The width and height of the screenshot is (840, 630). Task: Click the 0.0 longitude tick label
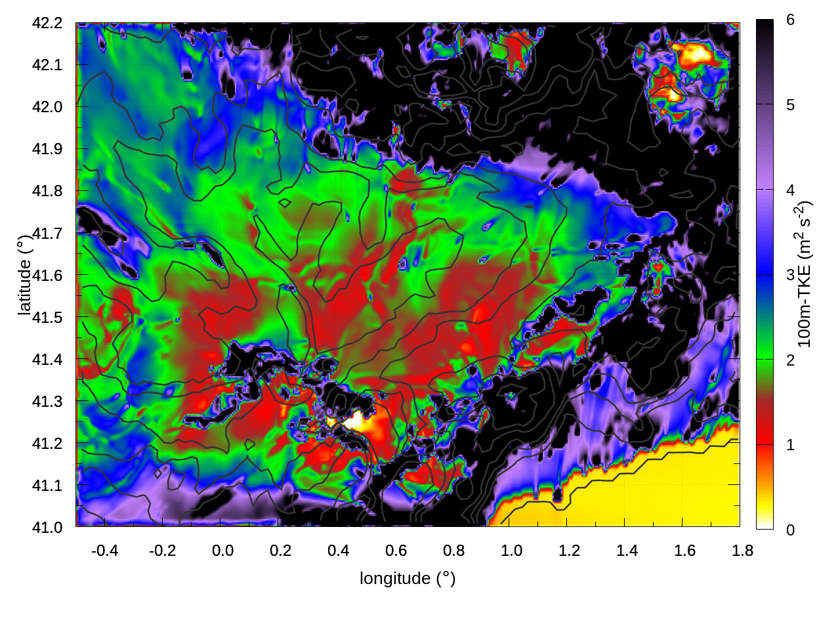pyautogui.click(x=222, y=551)
